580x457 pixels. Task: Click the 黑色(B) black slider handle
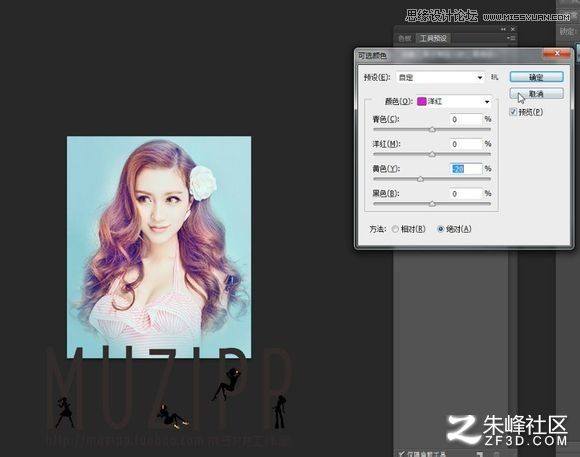[x=432, y=204]
